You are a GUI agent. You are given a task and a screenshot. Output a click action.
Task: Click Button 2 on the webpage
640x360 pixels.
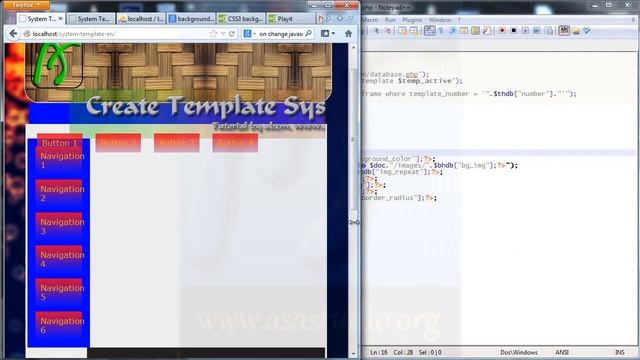coord(118,143)
